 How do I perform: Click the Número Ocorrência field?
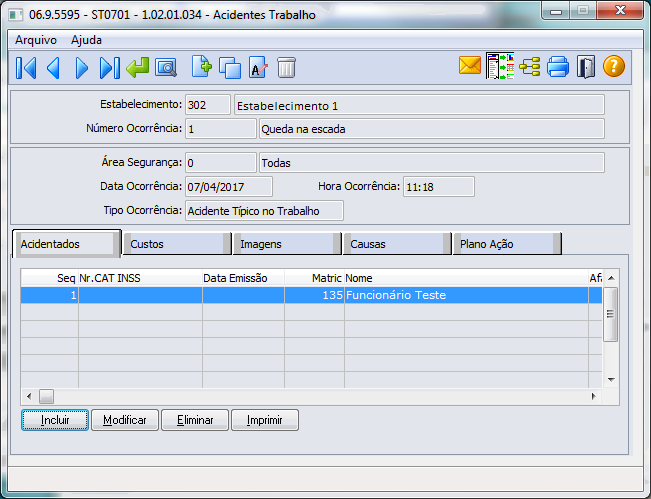220,129
